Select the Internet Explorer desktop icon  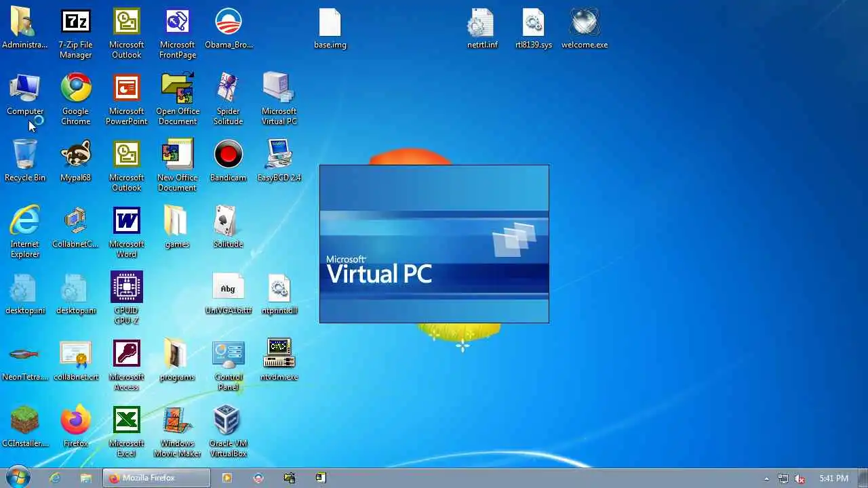click(x=25, y=232)
